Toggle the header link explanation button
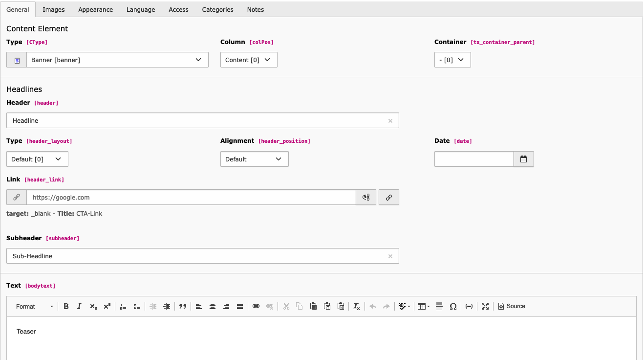 (366, 197)
